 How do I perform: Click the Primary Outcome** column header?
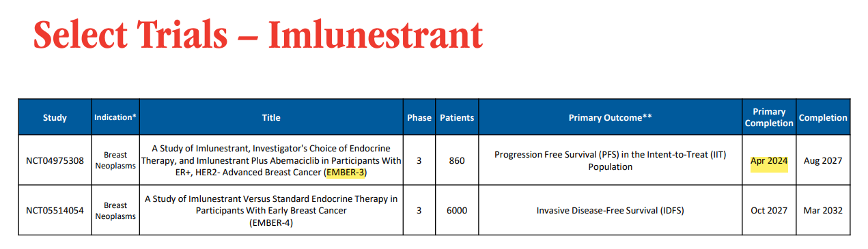[x=611, y=117]
